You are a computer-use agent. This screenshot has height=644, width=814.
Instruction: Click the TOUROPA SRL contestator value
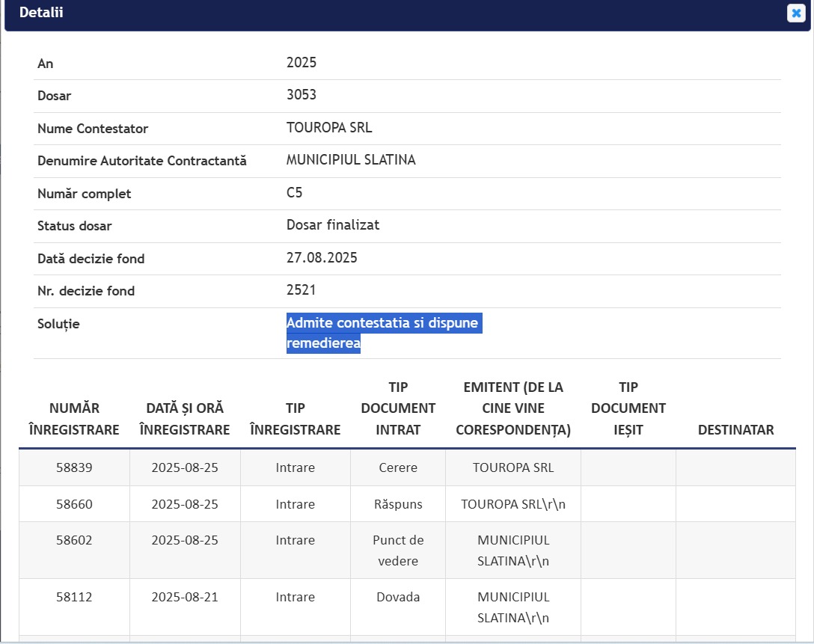329,128
